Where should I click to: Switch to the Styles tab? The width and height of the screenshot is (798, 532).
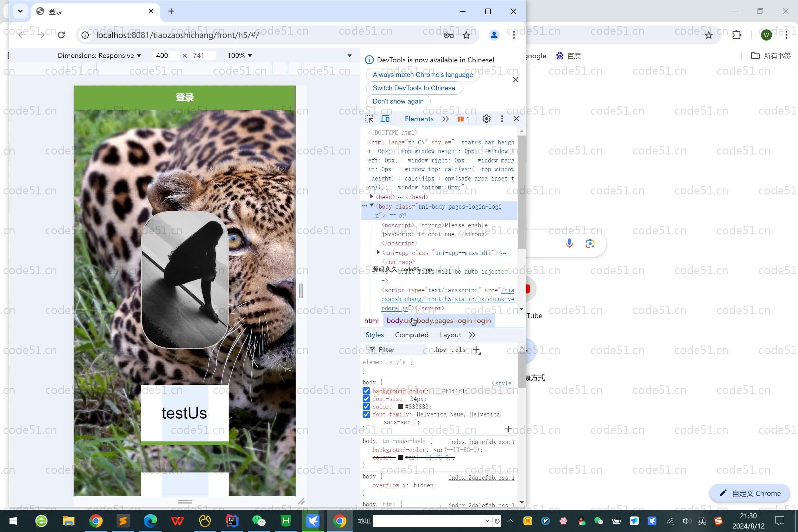click(375, 335)
